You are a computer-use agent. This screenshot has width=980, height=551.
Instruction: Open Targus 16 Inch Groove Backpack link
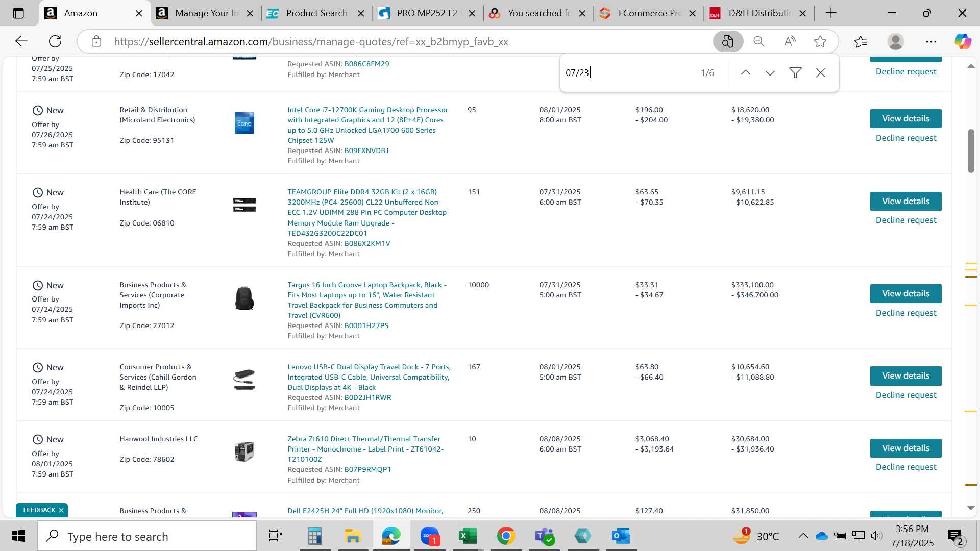coord(367,300)
